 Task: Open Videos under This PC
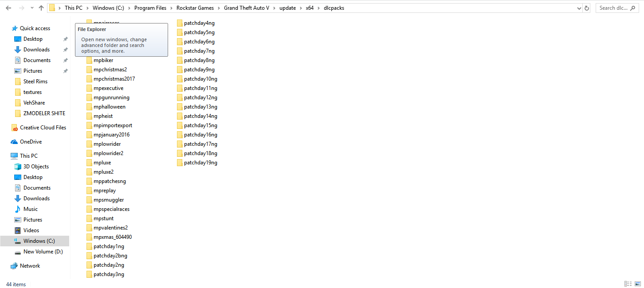(x=31, y=230)
